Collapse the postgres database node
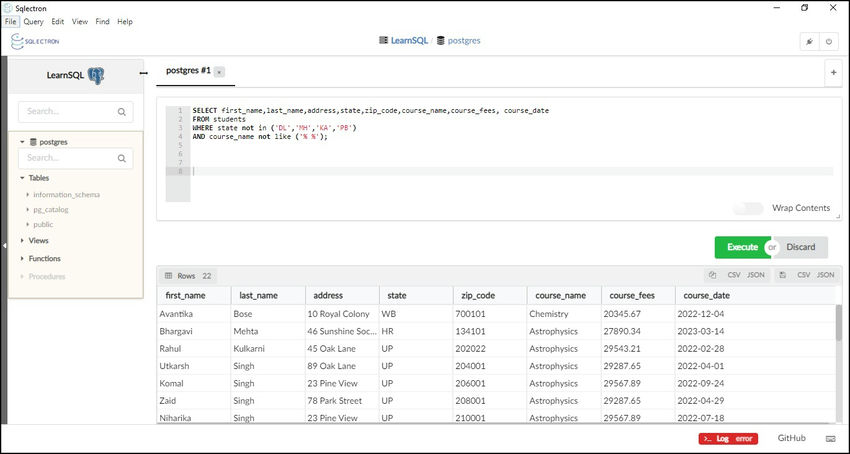The width and height of the screenshot is (850, 454). click(x=22, y=142)
